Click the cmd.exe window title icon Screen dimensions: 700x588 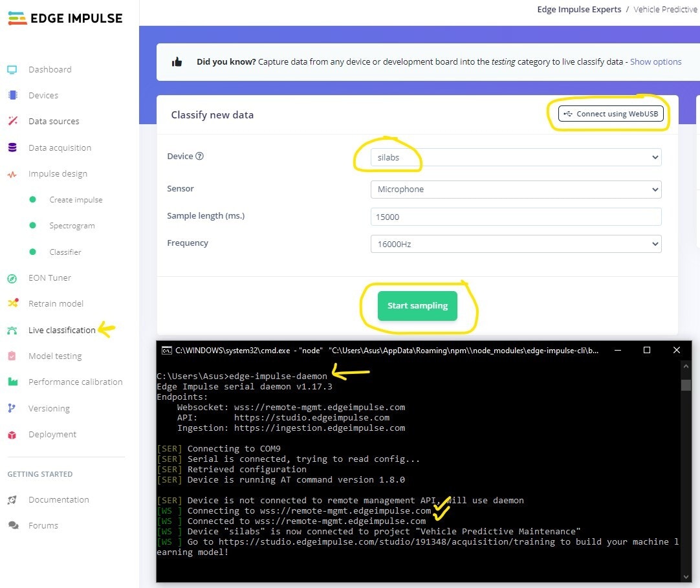click(166, 351)
